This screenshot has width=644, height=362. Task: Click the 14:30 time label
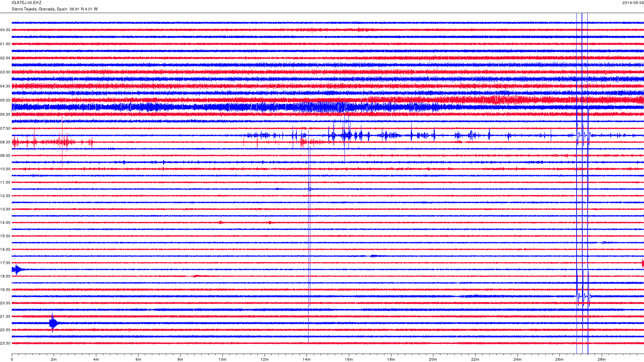[5, 223]
